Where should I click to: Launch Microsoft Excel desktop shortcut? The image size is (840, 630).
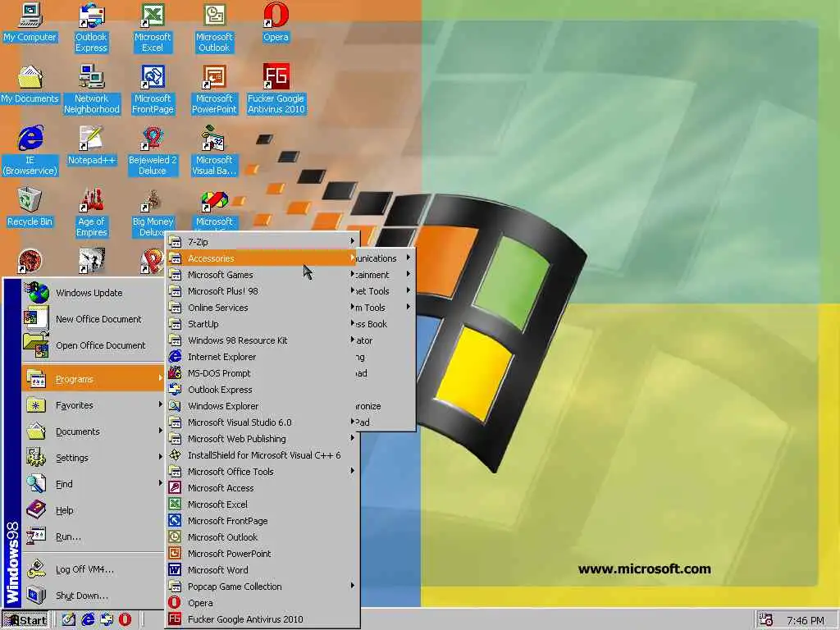click(x=153, y=28)
